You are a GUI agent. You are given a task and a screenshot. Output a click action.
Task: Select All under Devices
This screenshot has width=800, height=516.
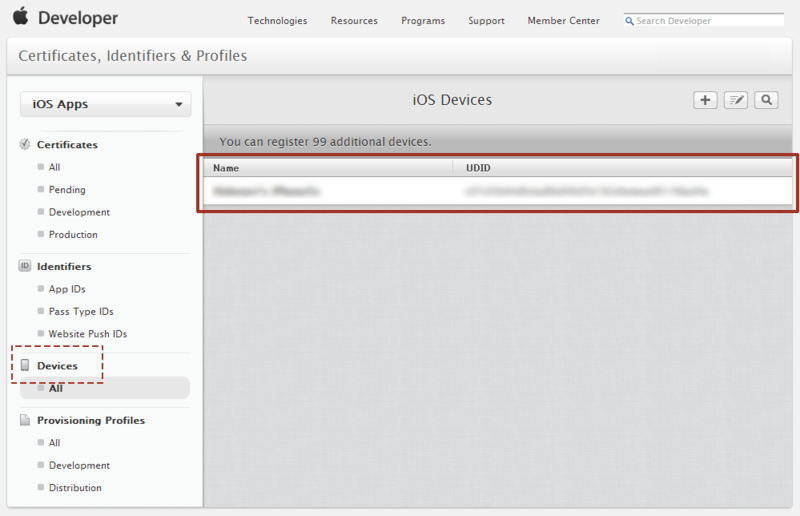pos(105,388)
